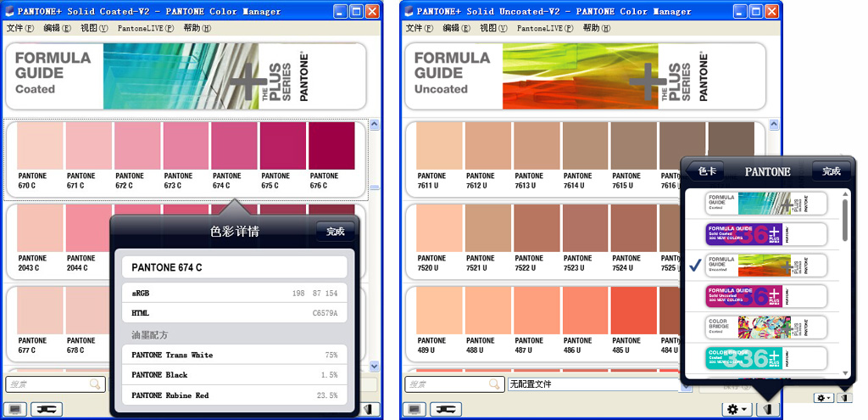
Task: Select checked Formula Guide Uncoated fan deck
Action: (x=766, y=266)
